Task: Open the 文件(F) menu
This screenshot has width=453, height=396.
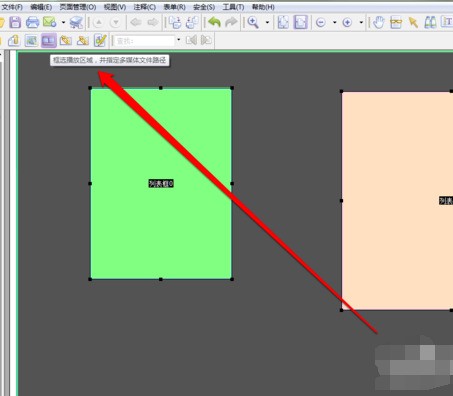Action: 12,7
